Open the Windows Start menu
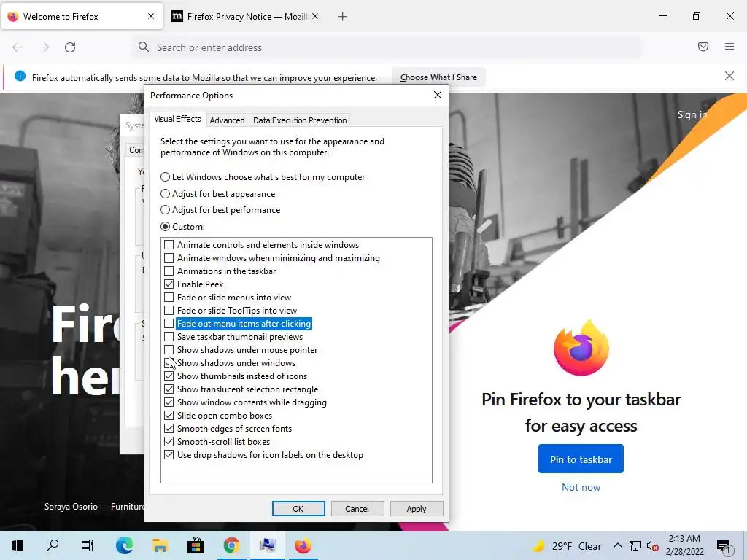Screen dimensions: 747x560 click(x=18, y=545)
